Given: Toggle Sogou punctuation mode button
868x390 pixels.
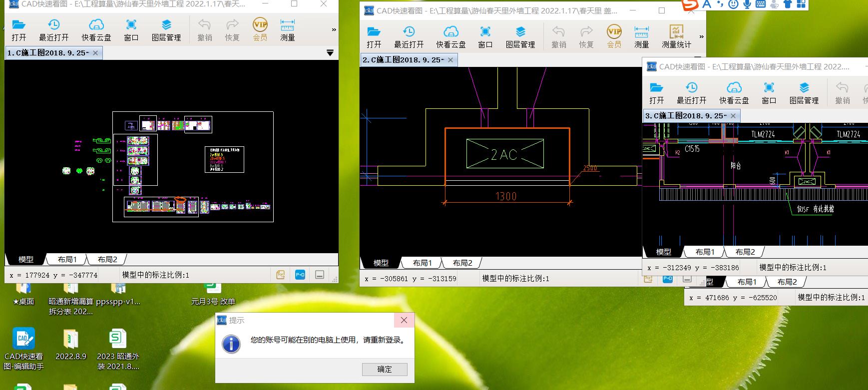Looking at the screenshot, I should click(x=720, y=4).
